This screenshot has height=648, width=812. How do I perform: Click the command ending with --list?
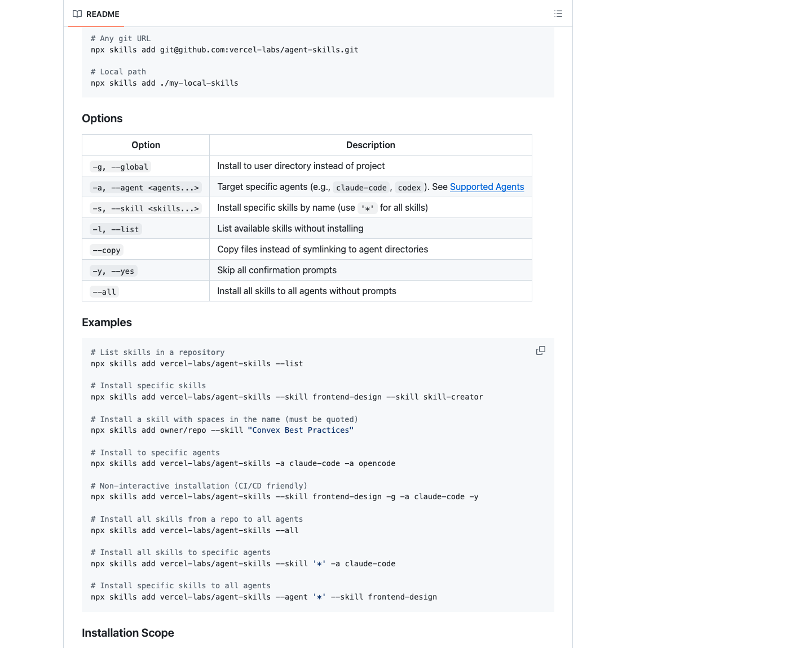coord(197,363)
